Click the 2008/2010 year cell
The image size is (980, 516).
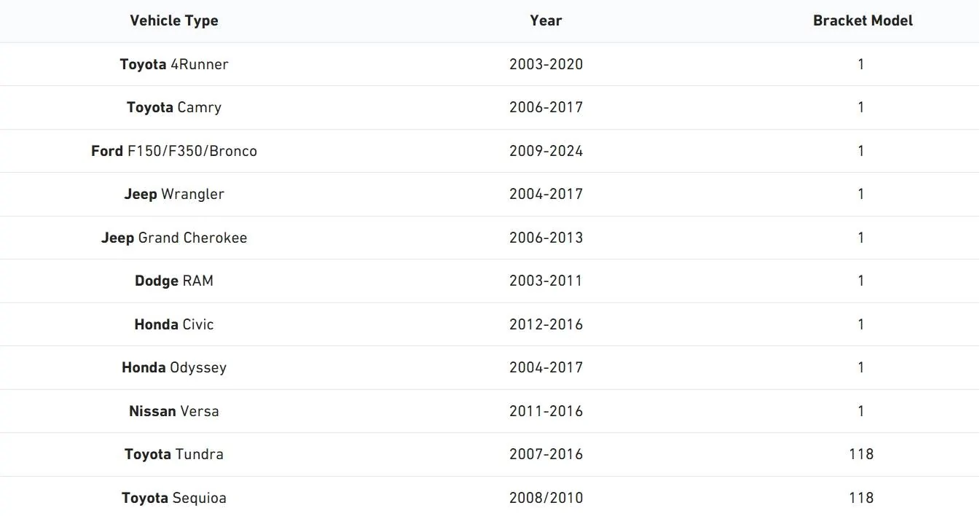546,498
